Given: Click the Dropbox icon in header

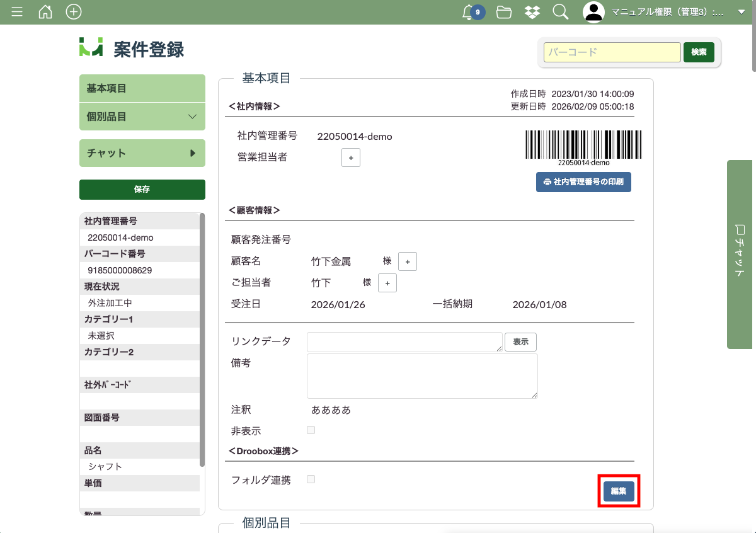Looking at the screenshot, I should 532,12.
